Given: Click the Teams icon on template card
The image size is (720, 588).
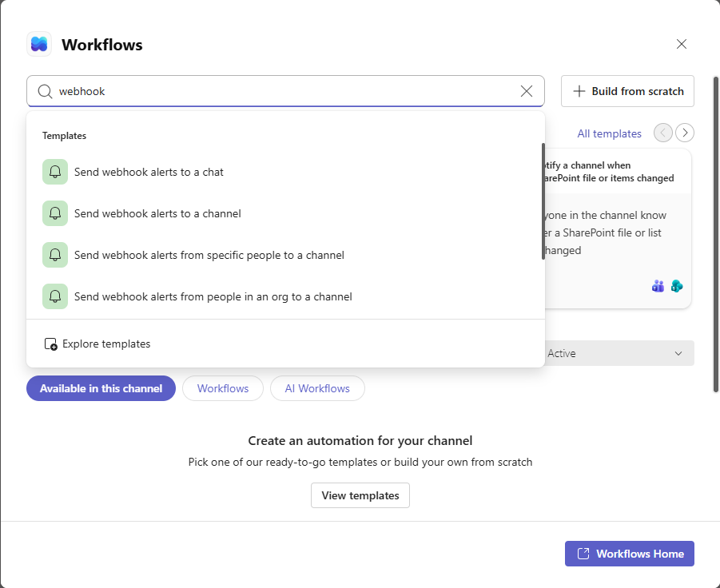Looking at the screenshot, I should 658,287.
